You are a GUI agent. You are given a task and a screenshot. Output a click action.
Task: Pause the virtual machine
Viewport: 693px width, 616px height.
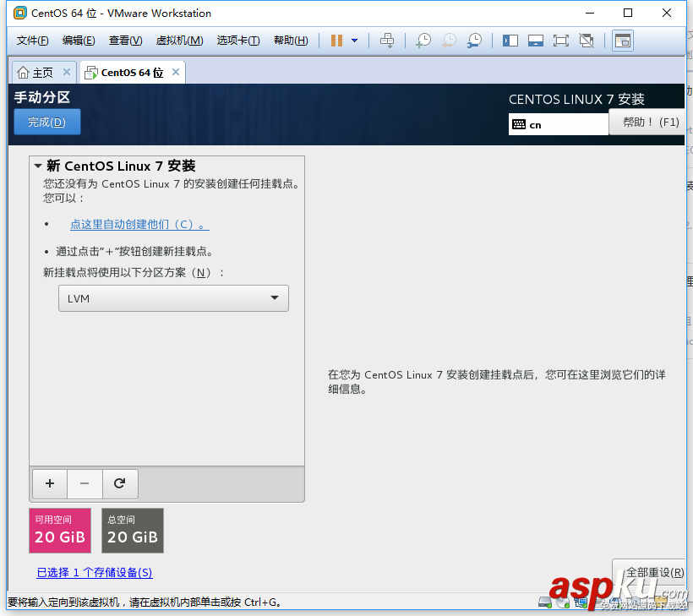coord(336,41)
